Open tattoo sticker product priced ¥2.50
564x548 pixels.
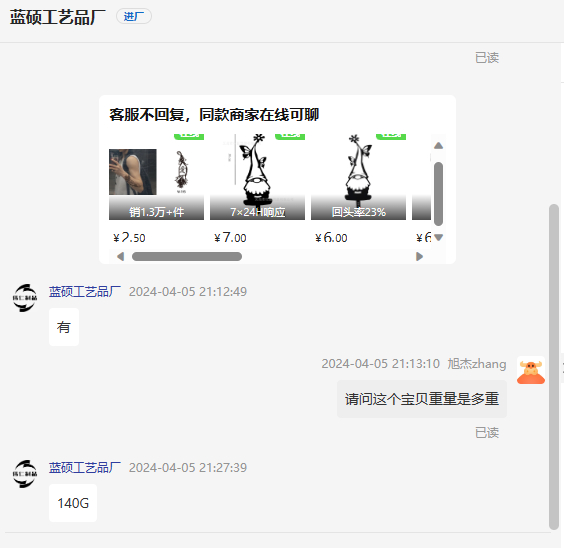(156, 189)
